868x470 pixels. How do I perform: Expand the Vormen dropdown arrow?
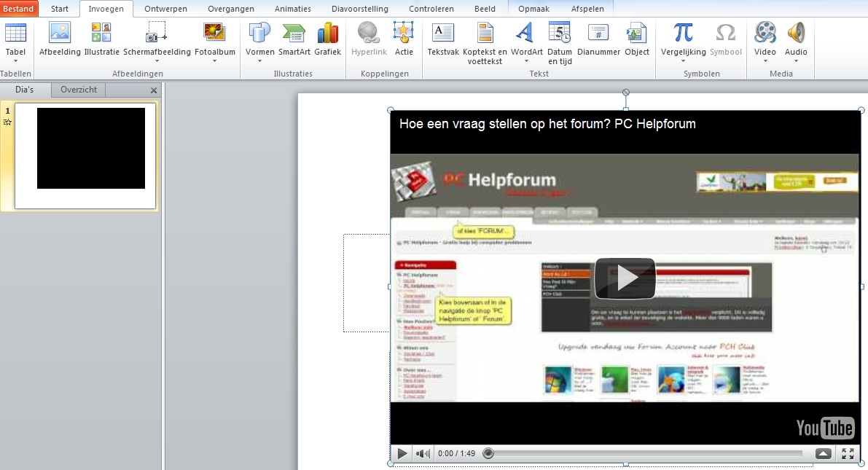259,61
